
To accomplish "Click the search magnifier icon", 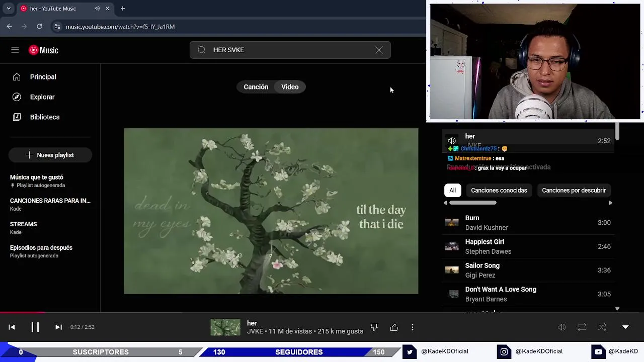I will click(202, 50).
